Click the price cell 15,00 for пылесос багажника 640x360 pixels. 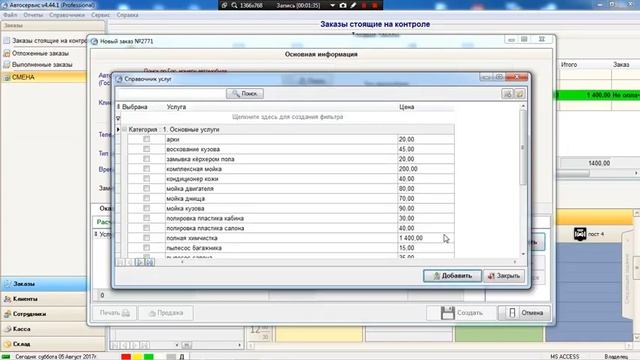point(425,248)
